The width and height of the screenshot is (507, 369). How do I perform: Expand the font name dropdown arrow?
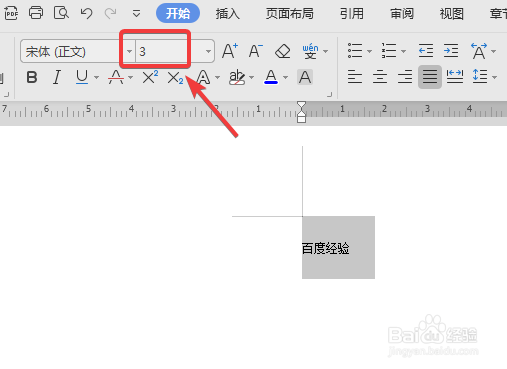tap(129, 51)
